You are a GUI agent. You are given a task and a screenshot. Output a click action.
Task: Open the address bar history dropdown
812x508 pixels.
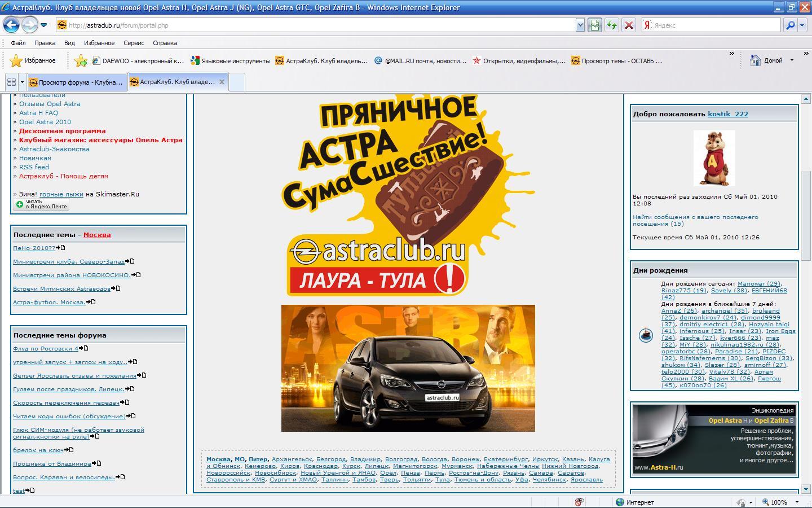[x=580, y=25]
